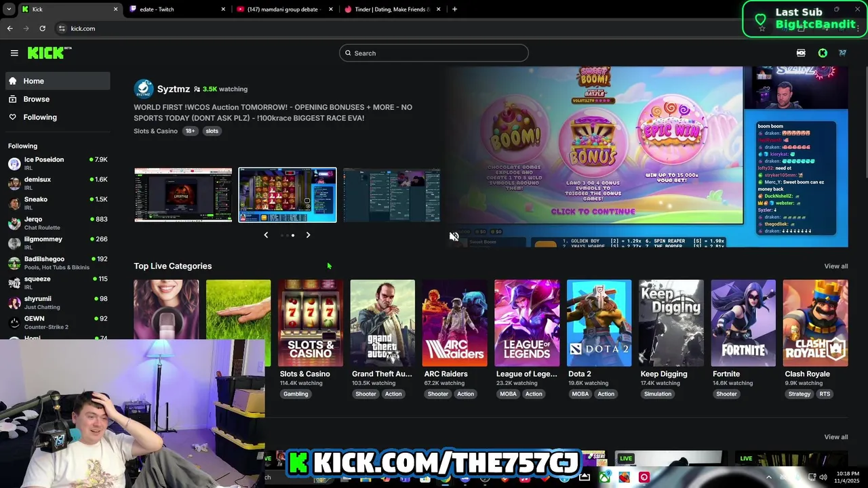Open the featured stream video preview
Image resolution: width=868 pixels, height=488 pixels.
click(x=647, y=157)
